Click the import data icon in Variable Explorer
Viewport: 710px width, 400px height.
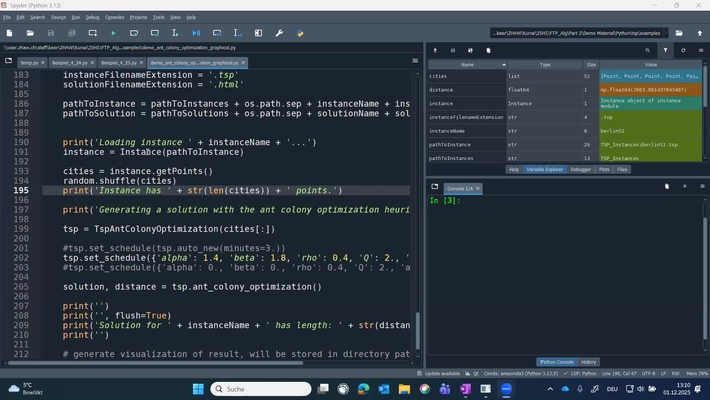[434, 50]
